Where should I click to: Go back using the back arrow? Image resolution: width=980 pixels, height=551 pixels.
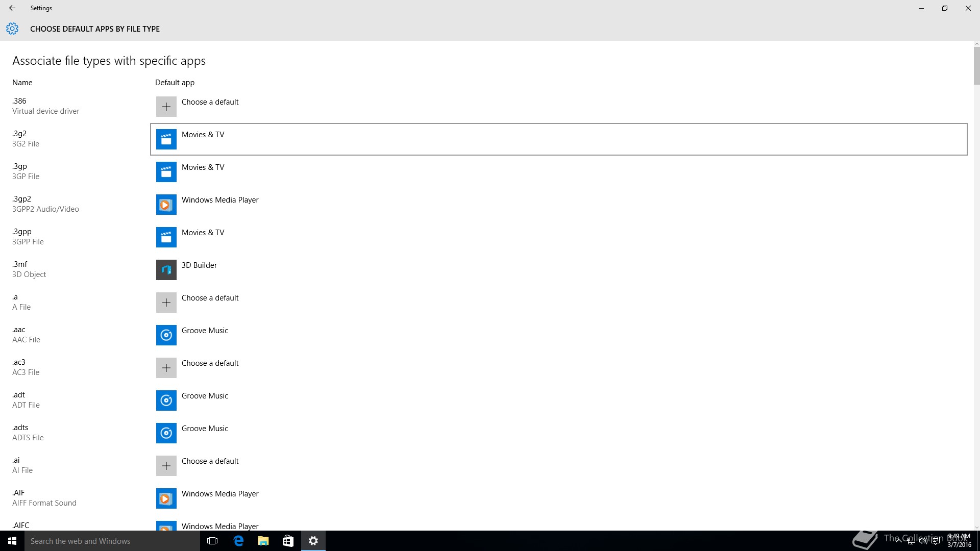click(12, 8)
